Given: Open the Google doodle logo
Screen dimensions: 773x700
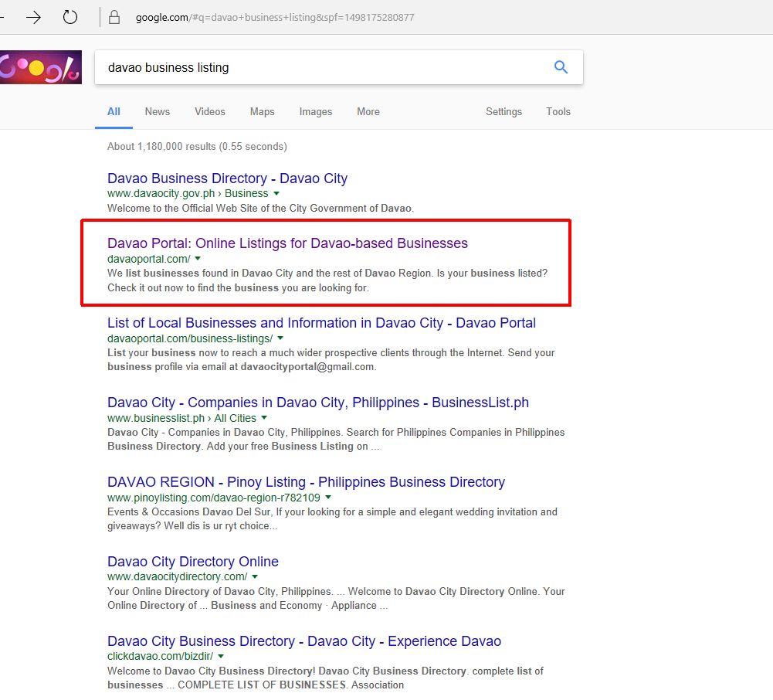Looking at the screenshot, I should coord(40,67).
